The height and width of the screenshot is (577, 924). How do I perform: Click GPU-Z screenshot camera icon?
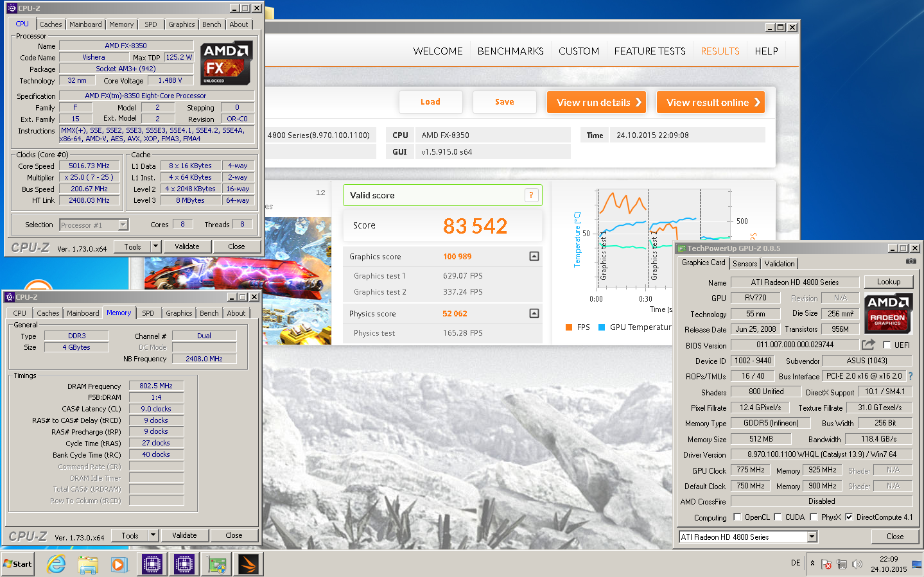point(911,261)
